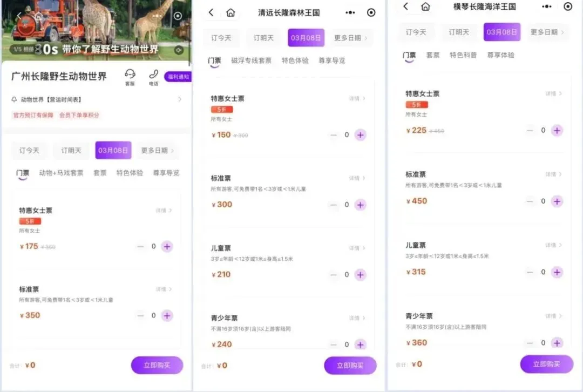This screenshot has height=392, width=583.
Task: Open 详情 for ¥210 儿童票
Action: (x=357, y=248)
